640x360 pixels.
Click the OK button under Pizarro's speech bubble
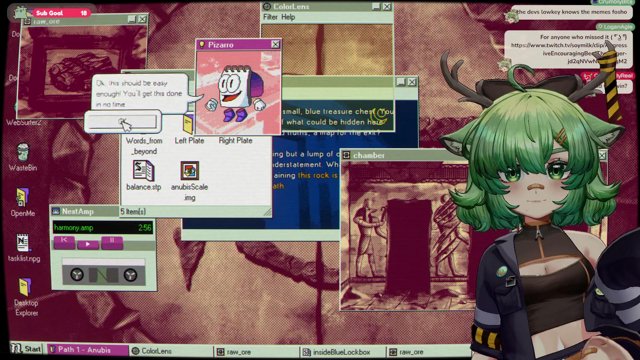122,122
